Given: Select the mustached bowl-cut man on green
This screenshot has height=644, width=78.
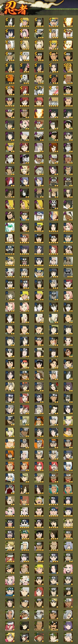Looking at the screenshot, I should pyautogui.click(x=53, y=625).
